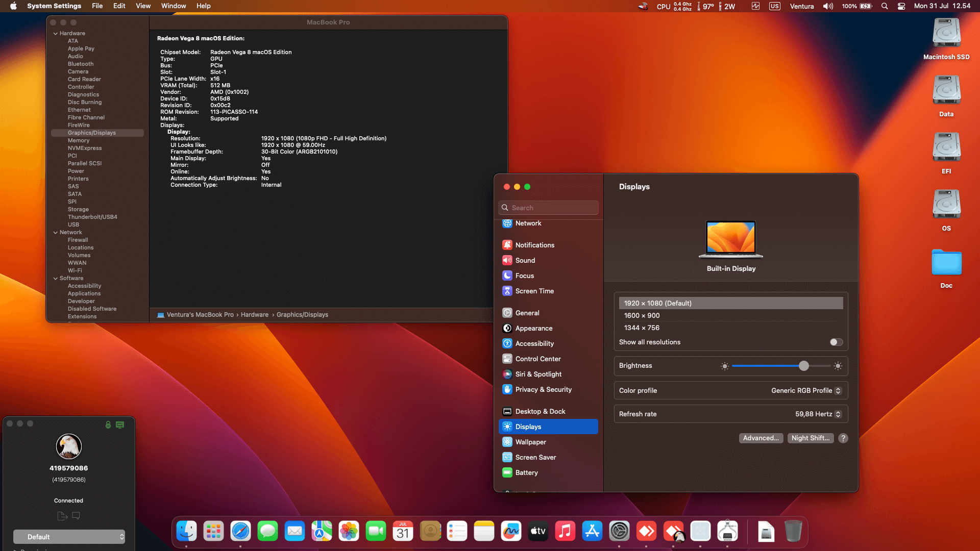Open the Default dropdown in AnyDesk window
Image resolution: width=980 pixels, height=551 pixels.
69,537
